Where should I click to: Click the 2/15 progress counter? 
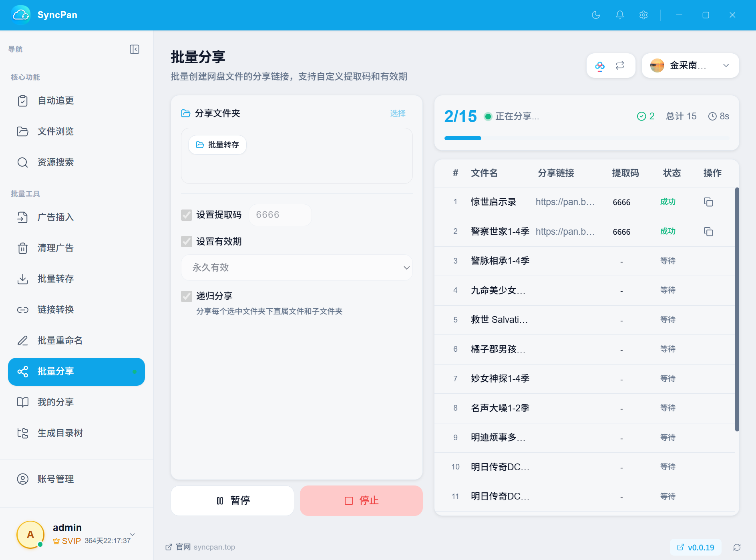coord(460,117)
